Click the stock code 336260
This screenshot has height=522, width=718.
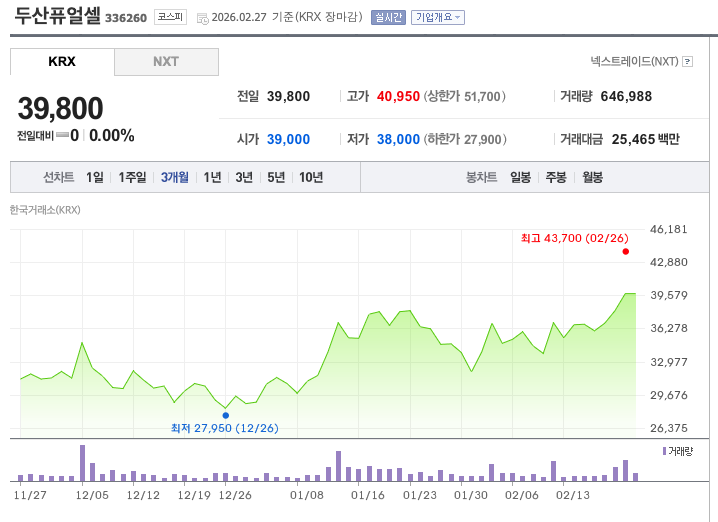[x=126, y=18]
